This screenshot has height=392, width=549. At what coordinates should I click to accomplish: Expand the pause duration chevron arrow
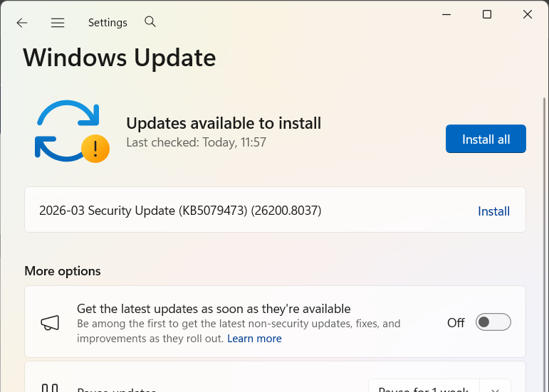495,388
